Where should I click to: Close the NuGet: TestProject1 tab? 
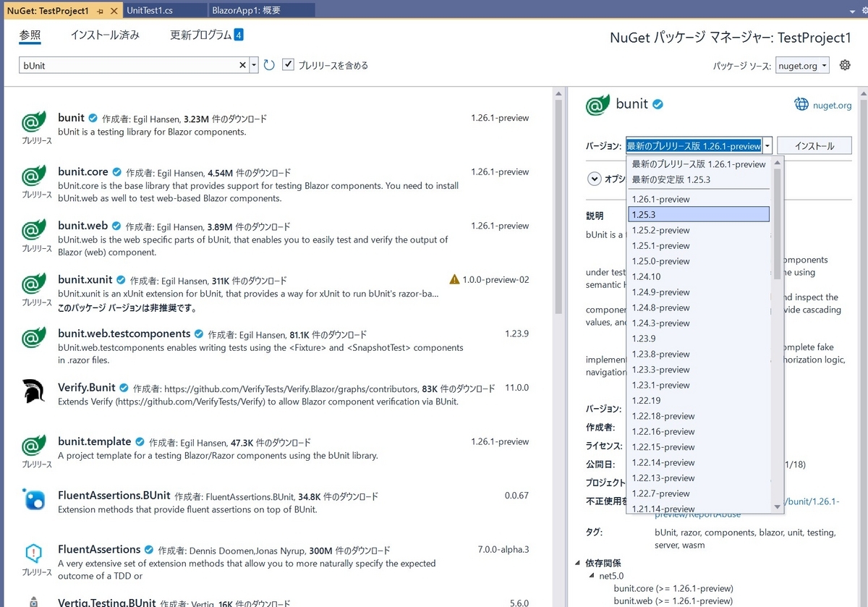(114, 12)
